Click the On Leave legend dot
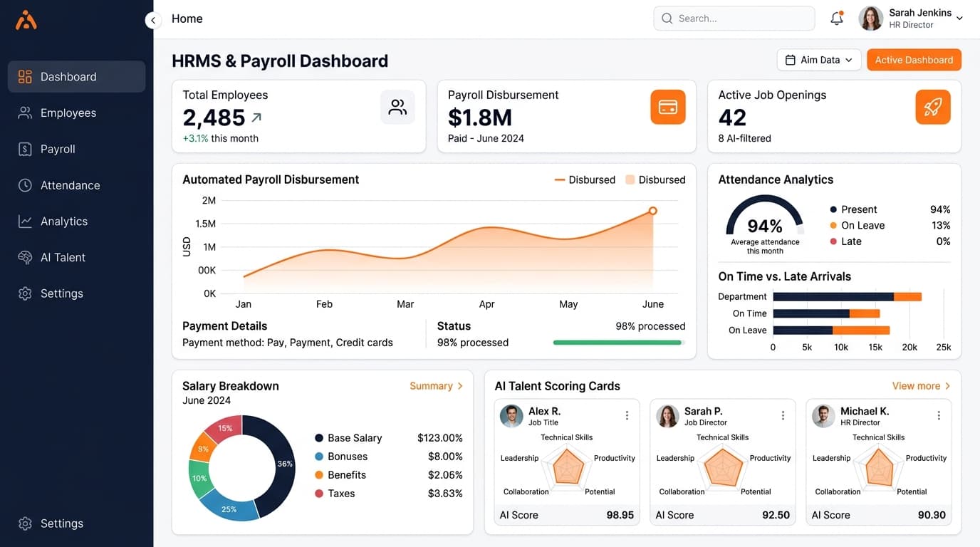The image size is (980, 547). coord(833,225)
